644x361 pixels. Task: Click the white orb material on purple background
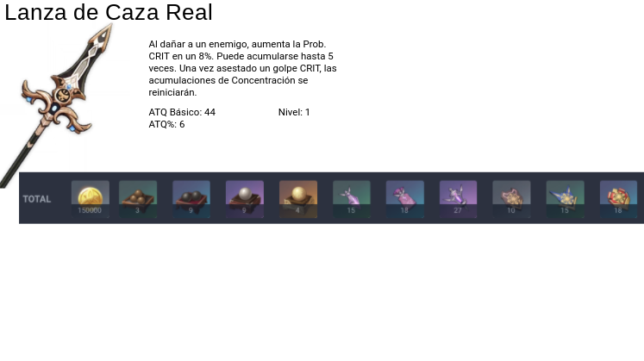point(245,199)
